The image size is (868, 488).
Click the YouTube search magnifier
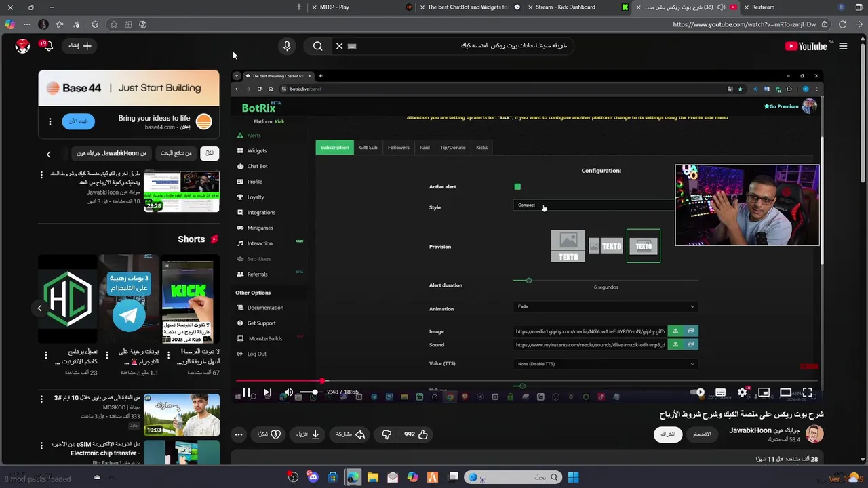317,46
